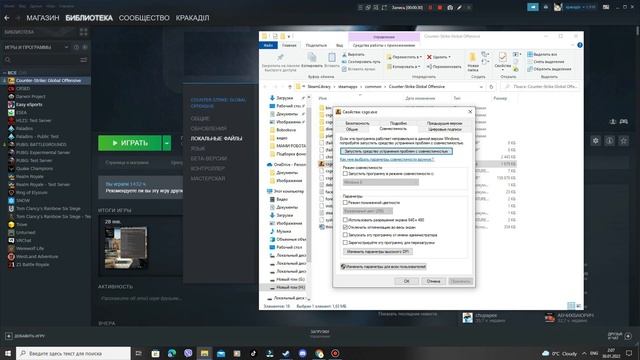Click the Steam library search magnifier icon
Screen dimensions: 640x360
pos(8,60)
